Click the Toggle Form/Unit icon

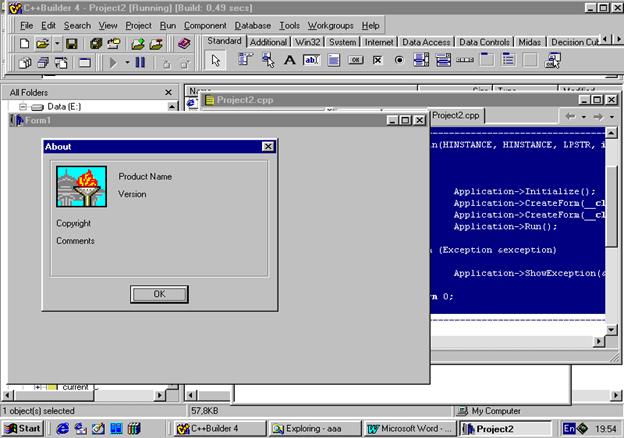(61, 62)
